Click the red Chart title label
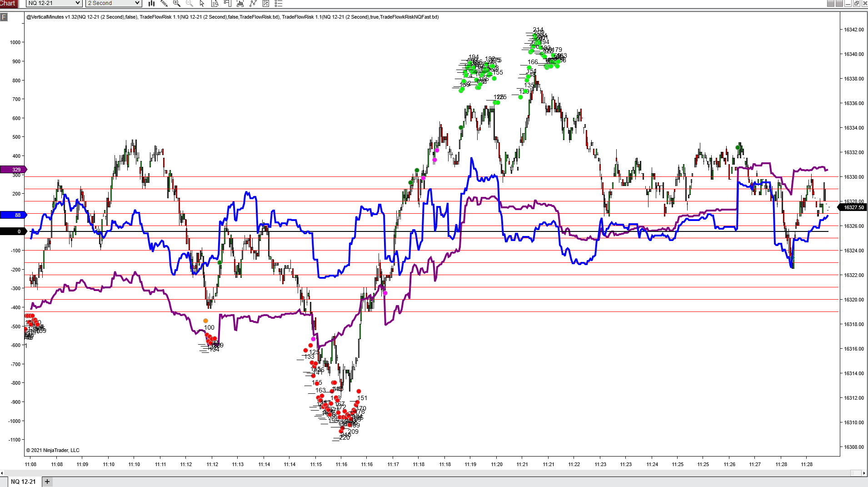Image resolution: width=868 pixels, height=487 pixels. [9, 4]
